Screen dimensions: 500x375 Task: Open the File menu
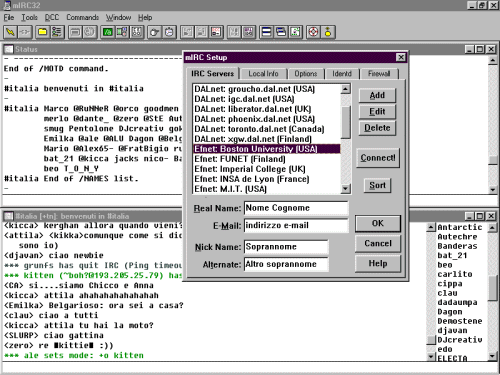tap(9, 17)
